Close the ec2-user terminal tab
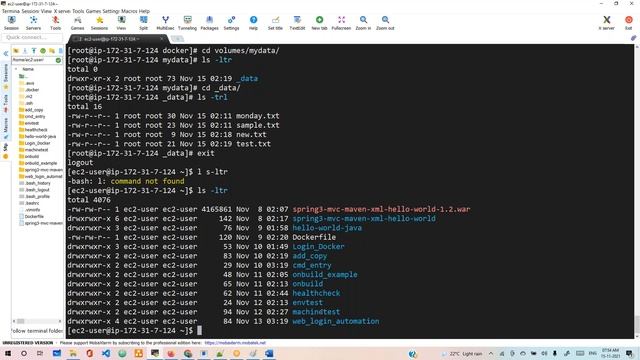This screenshot has width=640, height=360. [162, 39]
